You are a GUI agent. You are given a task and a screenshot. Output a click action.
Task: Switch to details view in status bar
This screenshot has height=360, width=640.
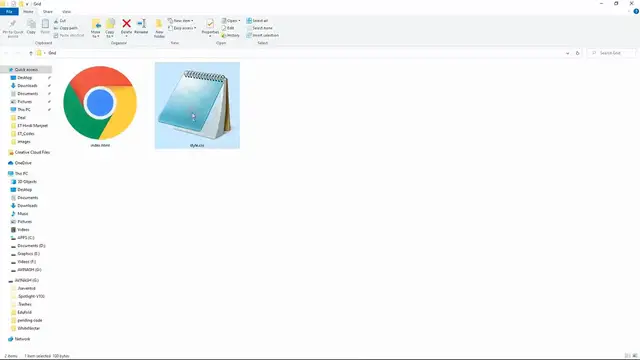628,356
